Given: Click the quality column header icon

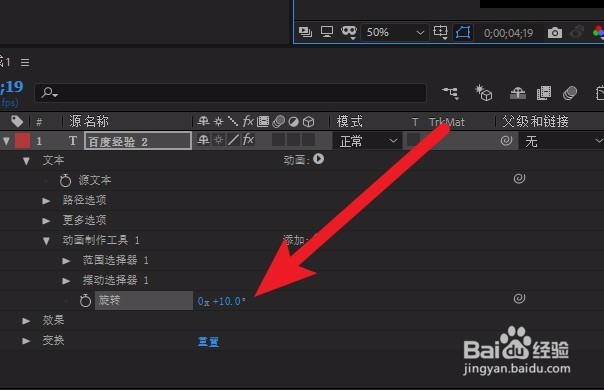Looking at the screenshot, I should tap(233, 122).
